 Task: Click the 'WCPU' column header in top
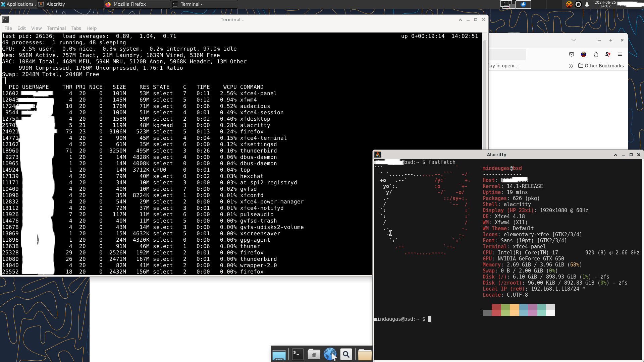click(230, 87)
